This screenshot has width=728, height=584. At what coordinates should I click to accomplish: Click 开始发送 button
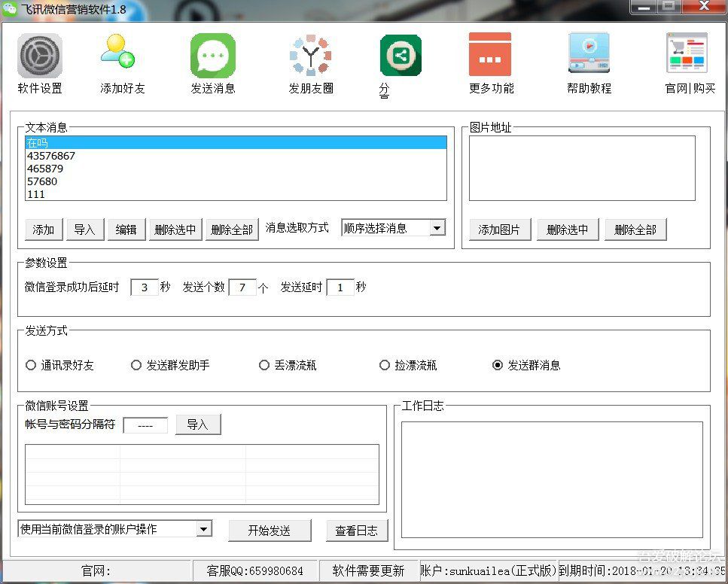[270, 531]
